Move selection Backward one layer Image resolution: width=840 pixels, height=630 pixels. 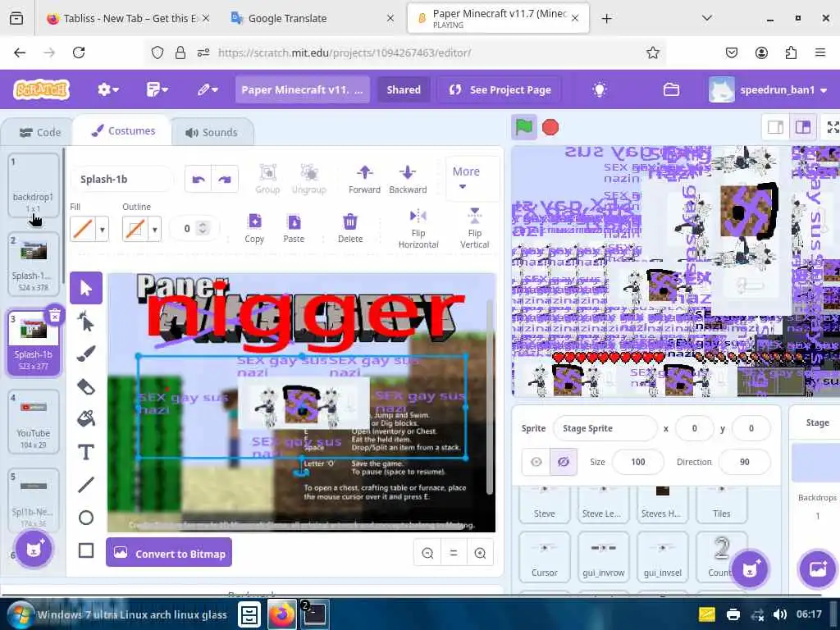pyautogui.click(x=408, y=179)
